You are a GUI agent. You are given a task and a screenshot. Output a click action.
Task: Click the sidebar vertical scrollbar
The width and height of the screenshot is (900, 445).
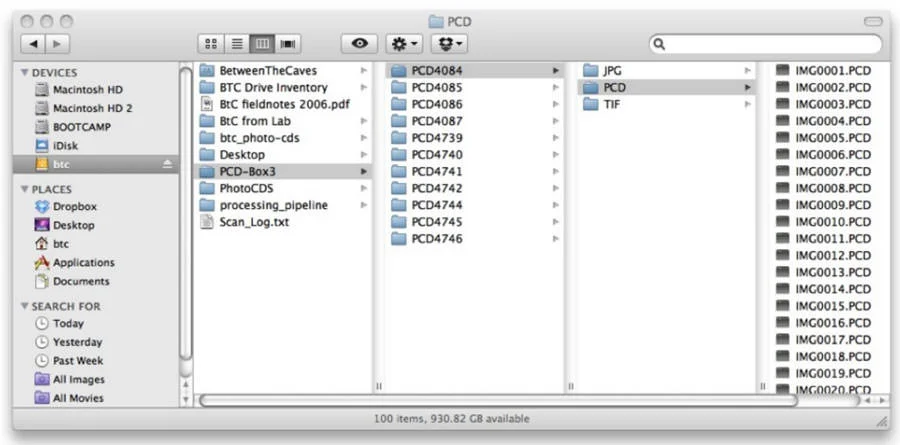pos(185,214)
